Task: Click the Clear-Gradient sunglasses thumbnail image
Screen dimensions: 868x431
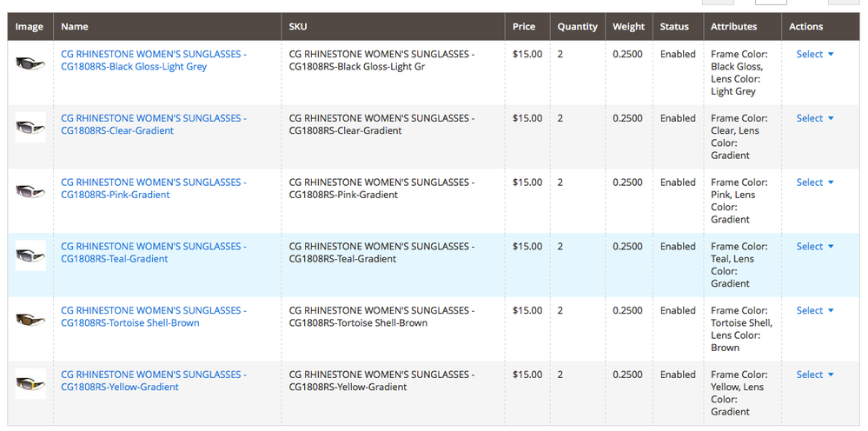Action: [x=30, y=128]
